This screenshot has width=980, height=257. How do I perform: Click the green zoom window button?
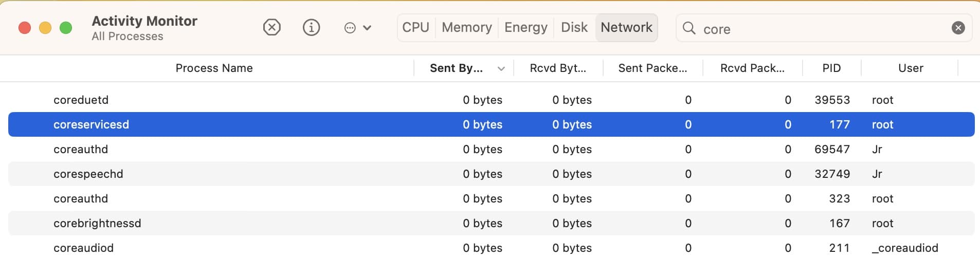[66, 28]
